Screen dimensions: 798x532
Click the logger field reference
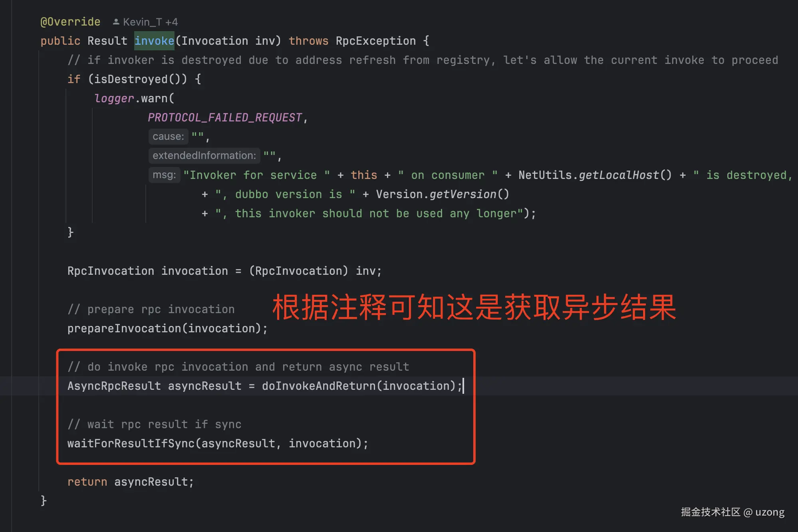[114, 98]
